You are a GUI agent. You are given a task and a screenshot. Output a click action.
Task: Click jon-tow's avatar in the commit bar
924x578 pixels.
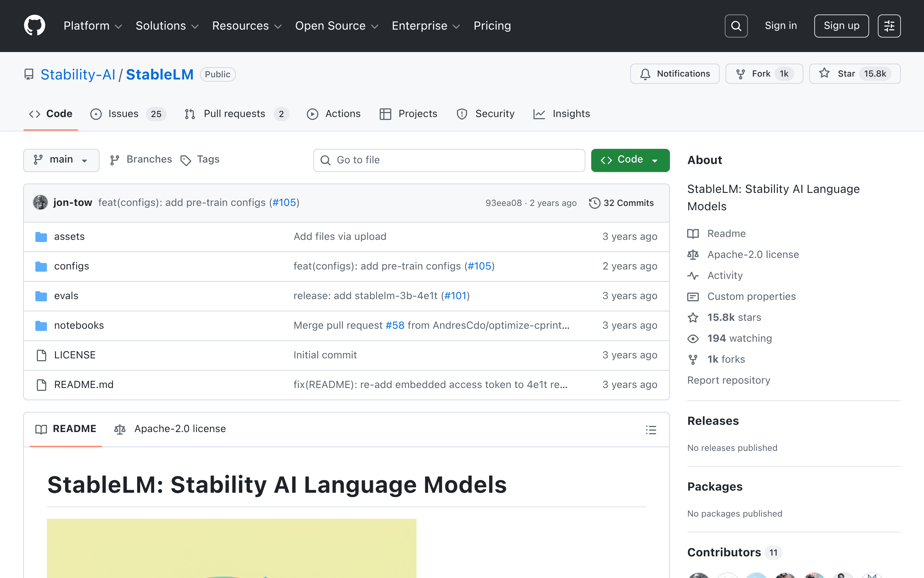pyautogui.click(x=40, y=203)
